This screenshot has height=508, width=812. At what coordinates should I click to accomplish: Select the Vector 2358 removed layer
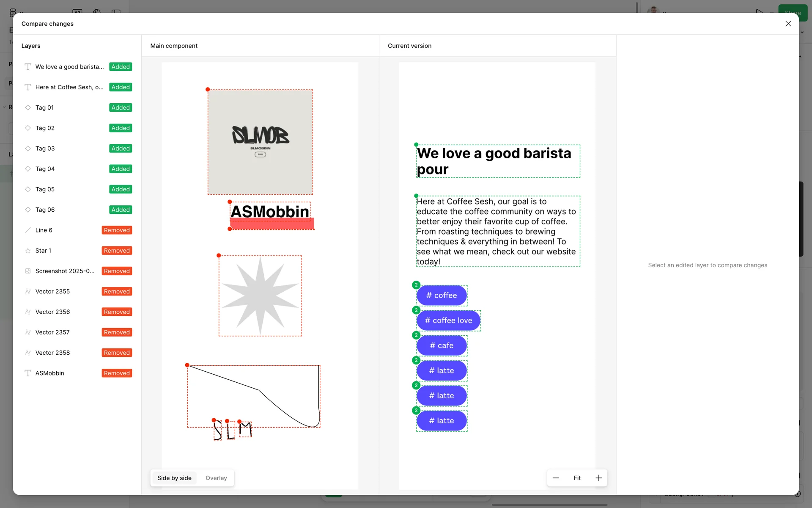pos(53,353)
